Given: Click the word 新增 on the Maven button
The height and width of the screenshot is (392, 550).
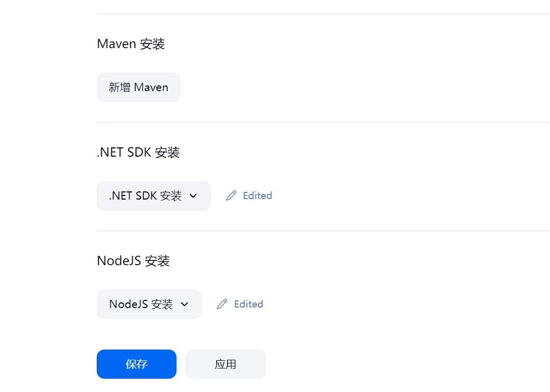Looking at the screenshot, I should pyautogui.click(x=120, y=88).
